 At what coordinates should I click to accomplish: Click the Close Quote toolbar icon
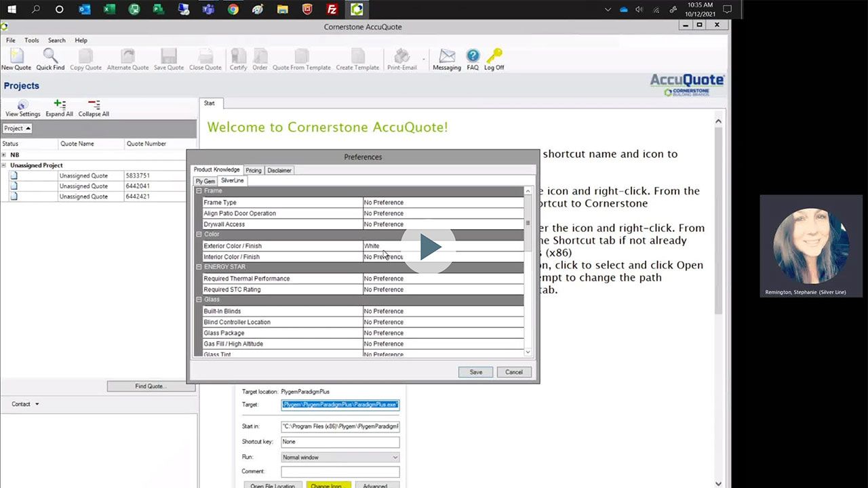[x=205, y=59]
